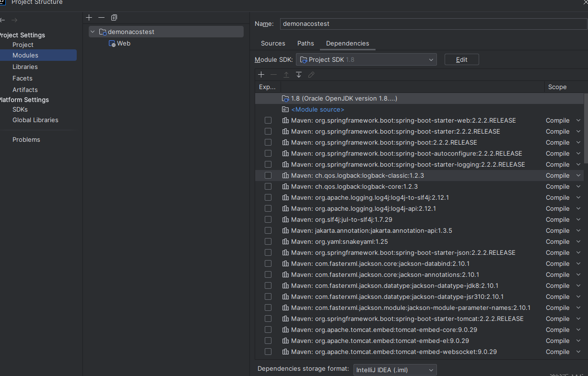Move dependency down with arrow icon
The width and height of the screenshot is (588, 376).
pyautogui.click(x=299, y=75)
